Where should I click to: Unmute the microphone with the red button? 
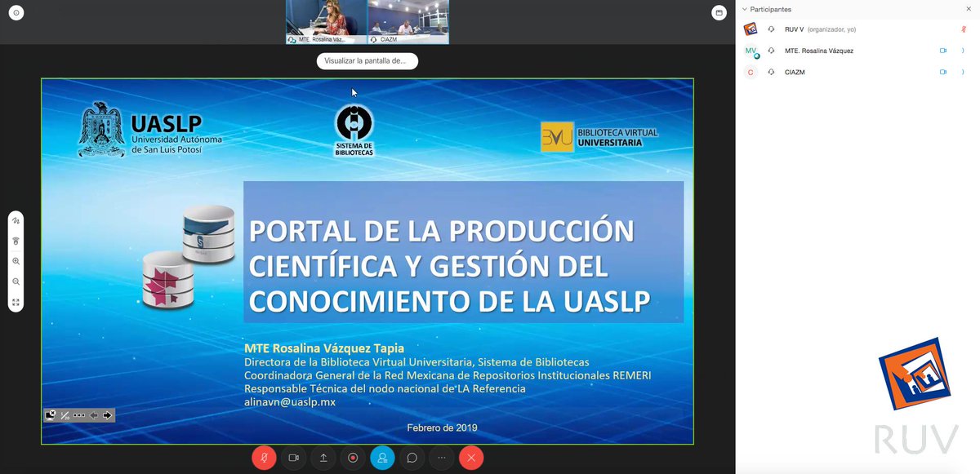264,458
